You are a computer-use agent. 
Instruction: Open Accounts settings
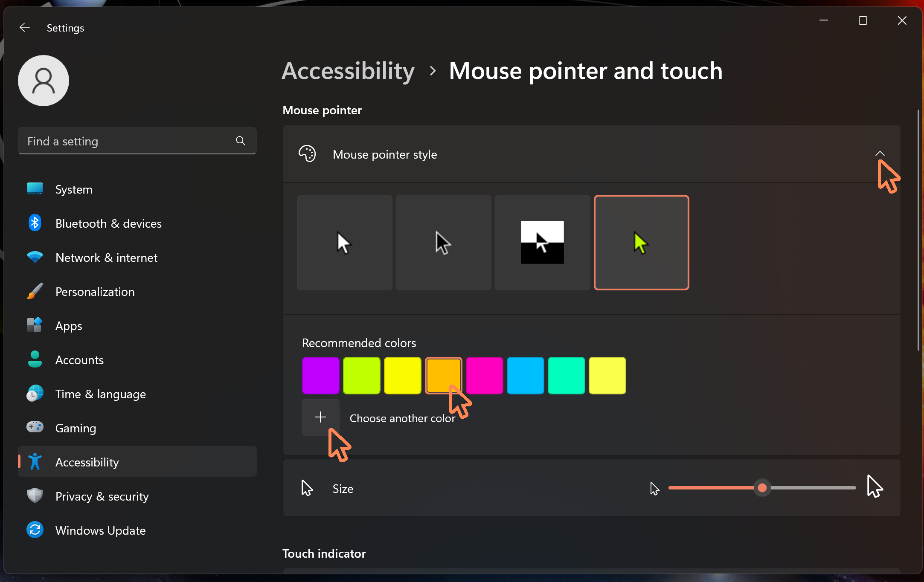(79, 359)
